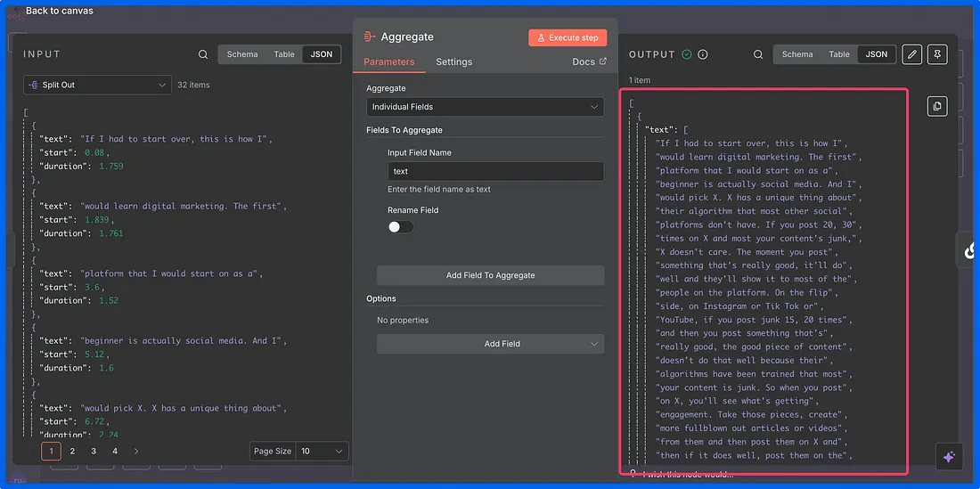980x489 pixels.
Task: Switch to the Settings tab
Action: pos(453,61)
